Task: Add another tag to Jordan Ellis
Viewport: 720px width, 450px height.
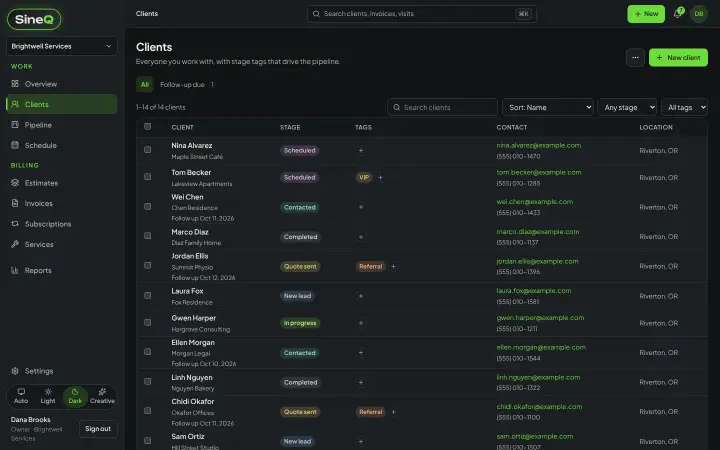Action: pos(394,266)
